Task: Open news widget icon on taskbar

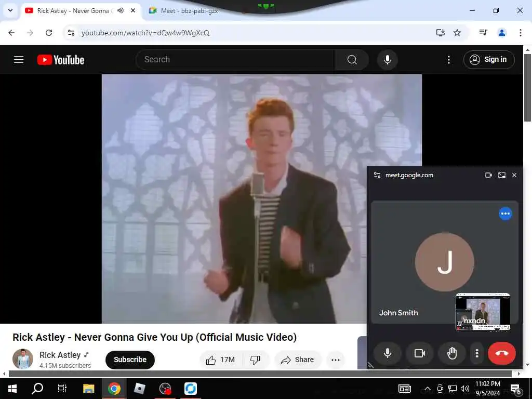Action: click(x=404, y=389)
